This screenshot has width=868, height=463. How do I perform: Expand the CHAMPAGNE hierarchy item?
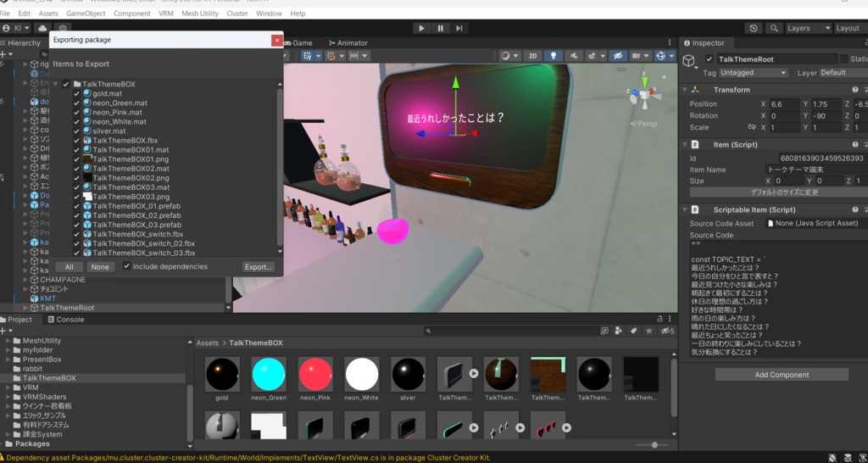[x=25, y=280]
